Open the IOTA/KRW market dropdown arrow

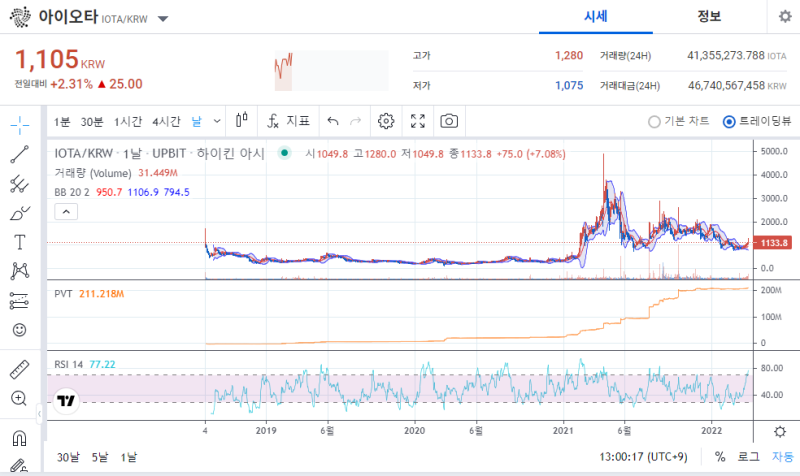tap(163, 19)
